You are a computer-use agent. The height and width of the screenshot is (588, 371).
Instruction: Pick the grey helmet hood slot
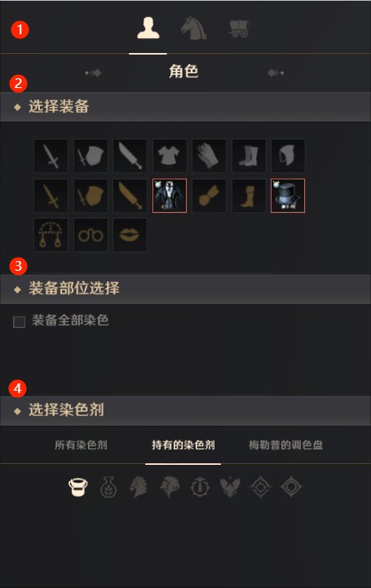[288, 156]
